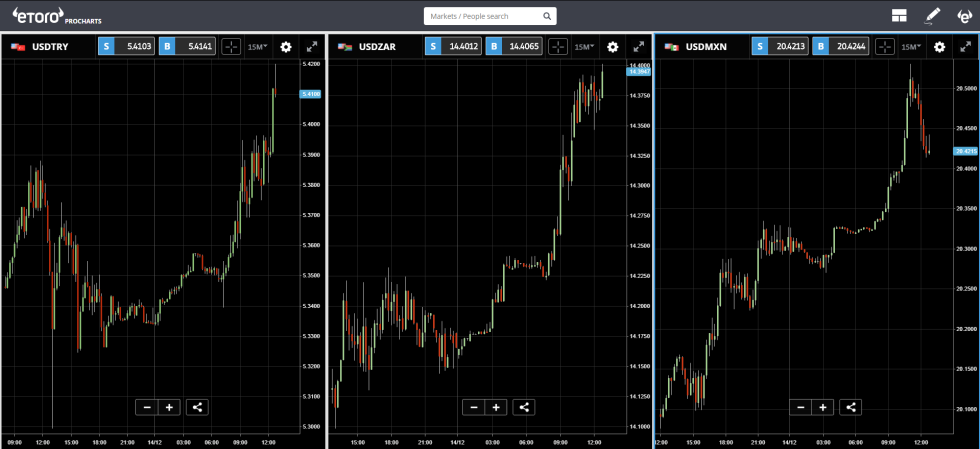Click the search magnifier icon
This screenshot has width=980, height=449.
pyautogui.click(x=546, y=17)
